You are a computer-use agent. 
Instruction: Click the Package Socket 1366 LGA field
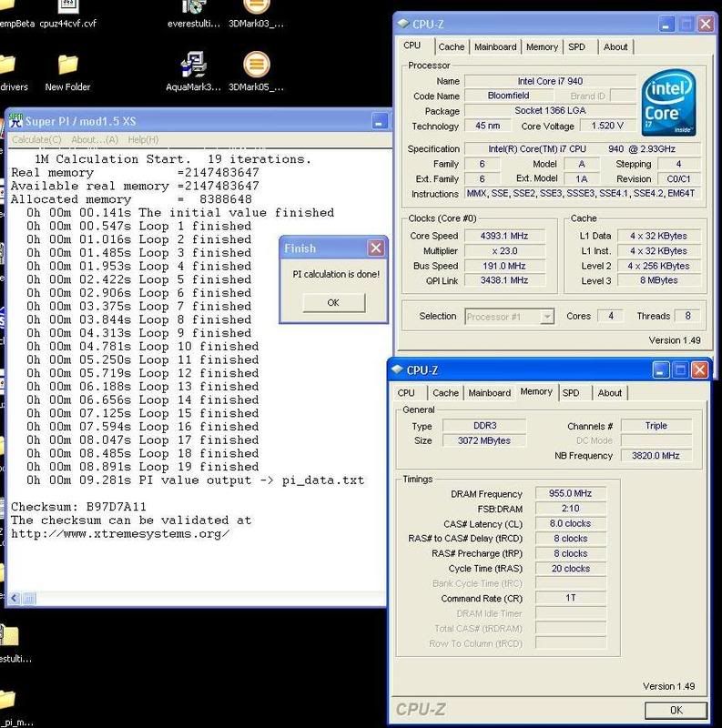pos(550,110)
